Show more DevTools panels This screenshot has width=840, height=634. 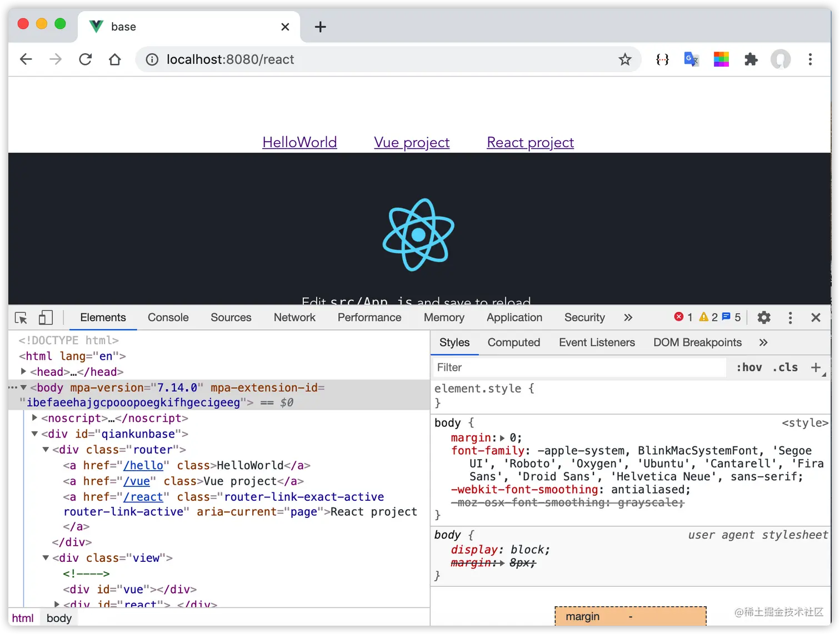click(628, 318)
